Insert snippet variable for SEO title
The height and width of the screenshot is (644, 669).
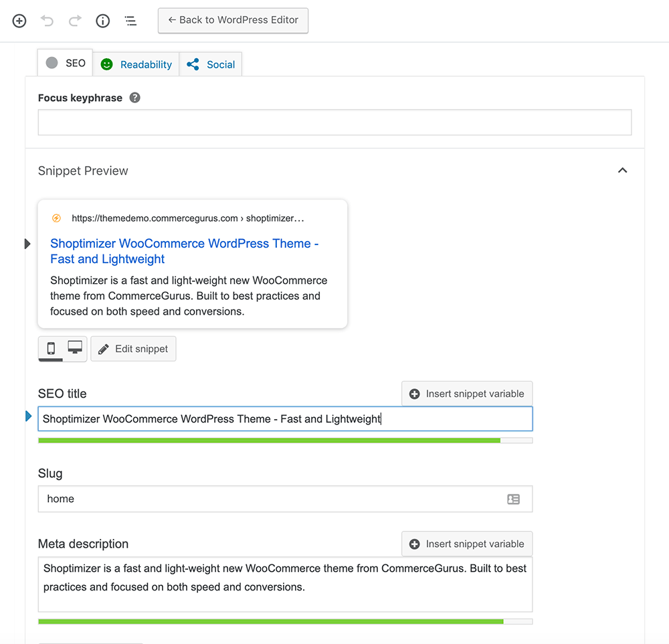[467, 394]
